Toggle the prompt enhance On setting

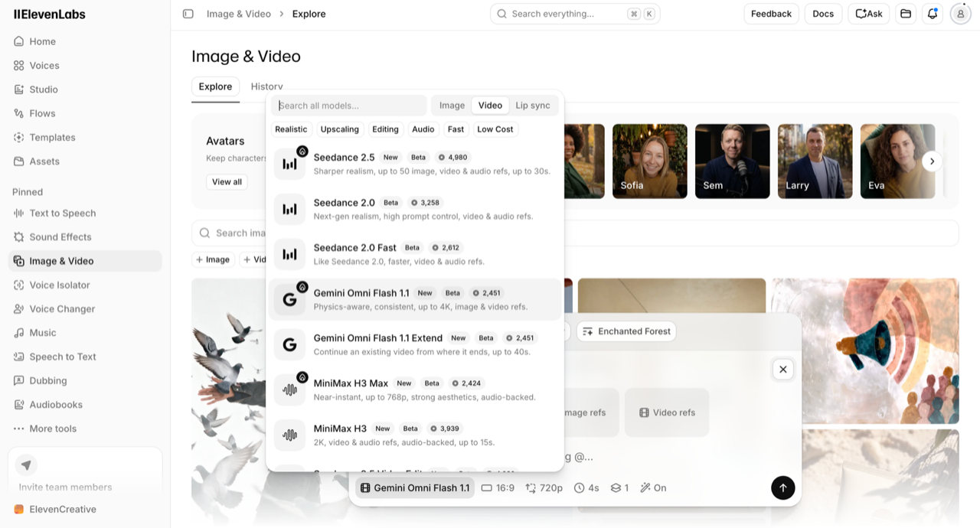(653, 488)
